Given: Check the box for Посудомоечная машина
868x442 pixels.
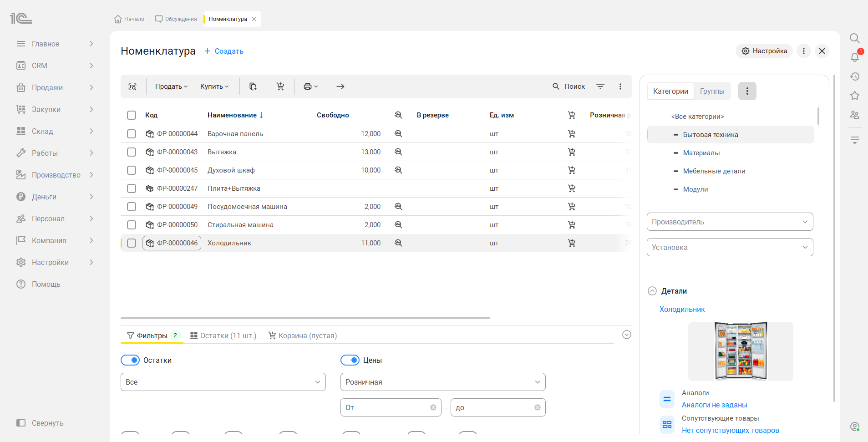Looking at the screenshot, I should (132, 207).
